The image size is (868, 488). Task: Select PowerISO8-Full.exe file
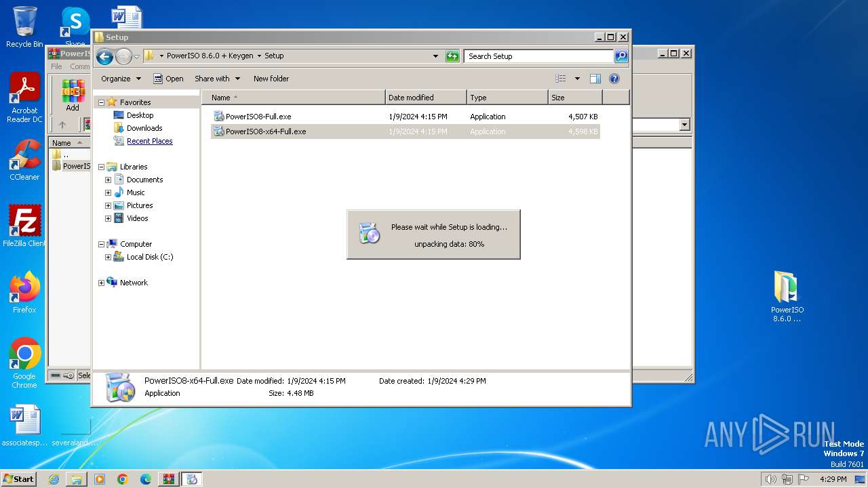(x=406, y=117)
